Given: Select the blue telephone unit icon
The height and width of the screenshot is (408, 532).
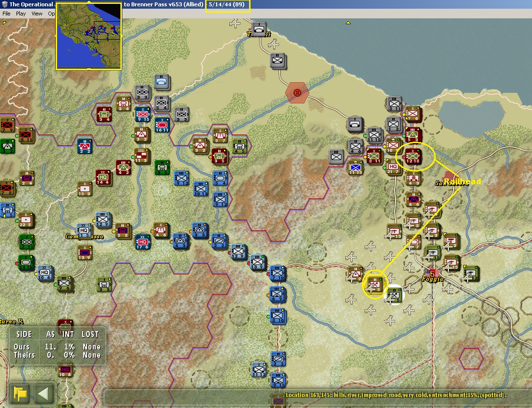Looking at the screenshot, I should 162,82.
